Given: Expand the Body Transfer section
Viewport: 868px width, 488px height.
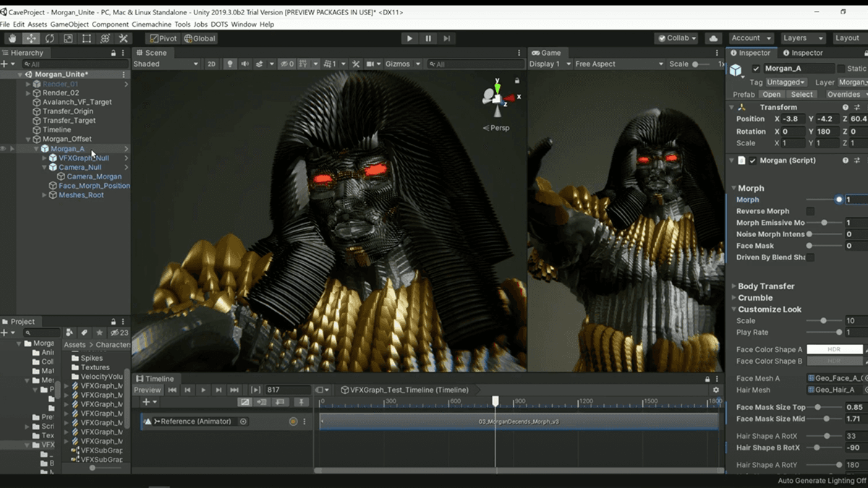Looking at the screenshot, I should click(733, 286).
